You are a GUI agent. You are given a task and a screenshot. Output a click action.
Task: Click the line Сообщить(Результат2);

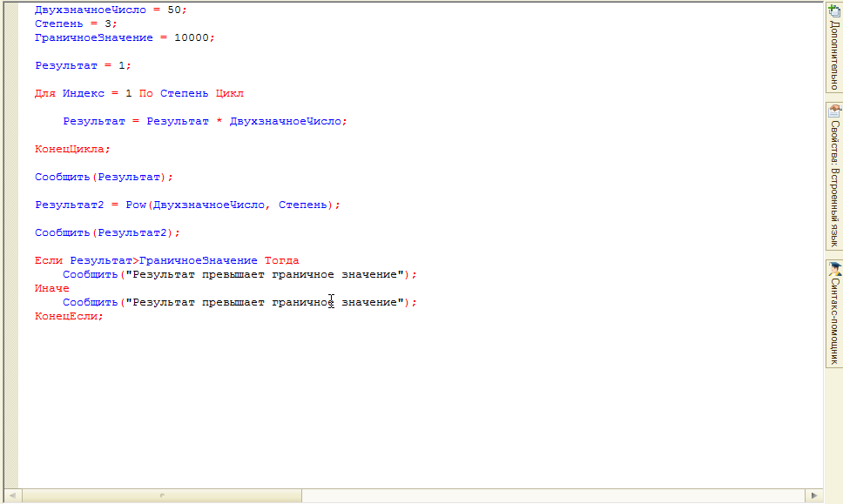[x=107, y=232]
